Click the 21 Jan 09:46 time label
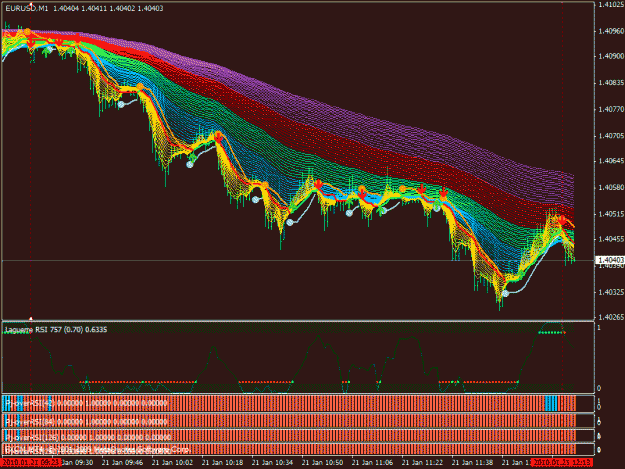625x469 pixels. [x=122, y=463]
